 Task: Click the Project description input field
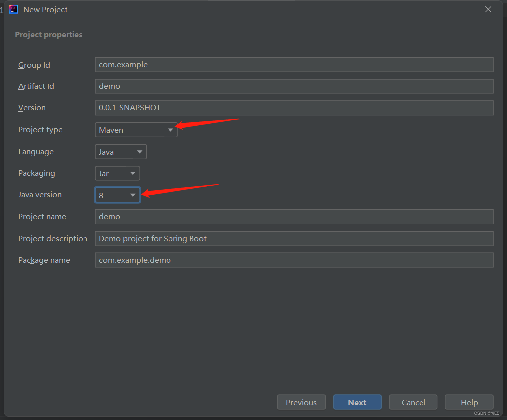coord(294,238)
